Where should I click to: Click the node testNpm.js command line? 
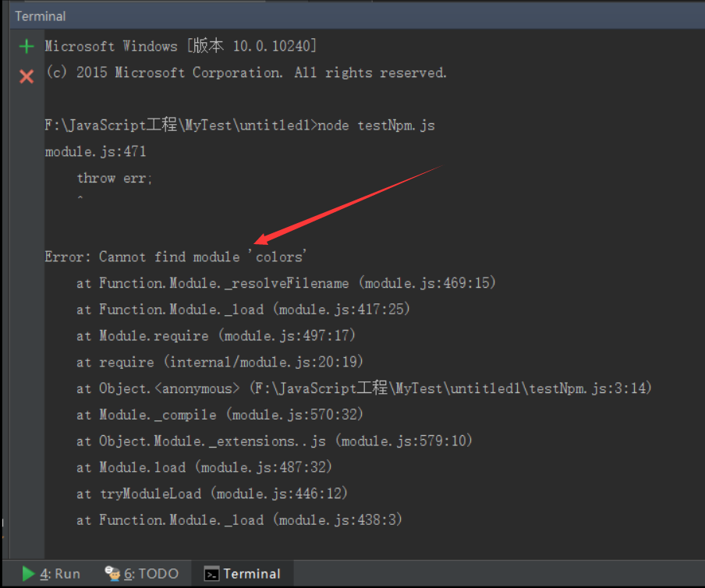239,125
